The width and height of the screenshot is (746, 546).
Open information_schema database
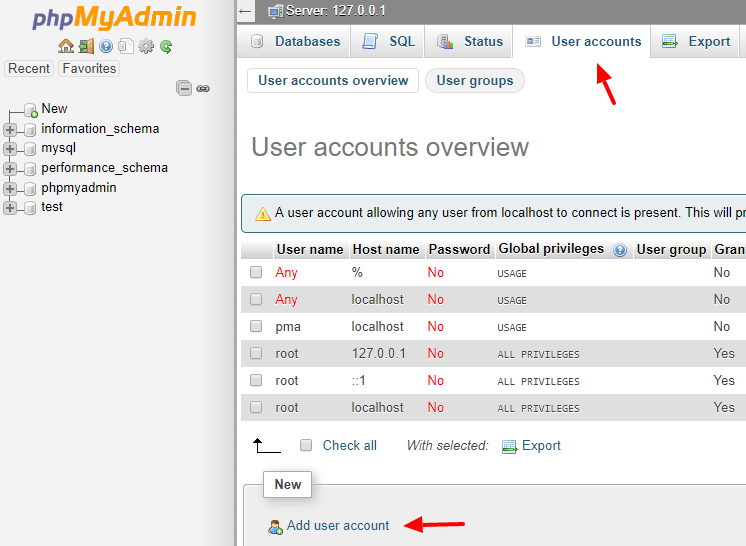[x=100, y=129]
